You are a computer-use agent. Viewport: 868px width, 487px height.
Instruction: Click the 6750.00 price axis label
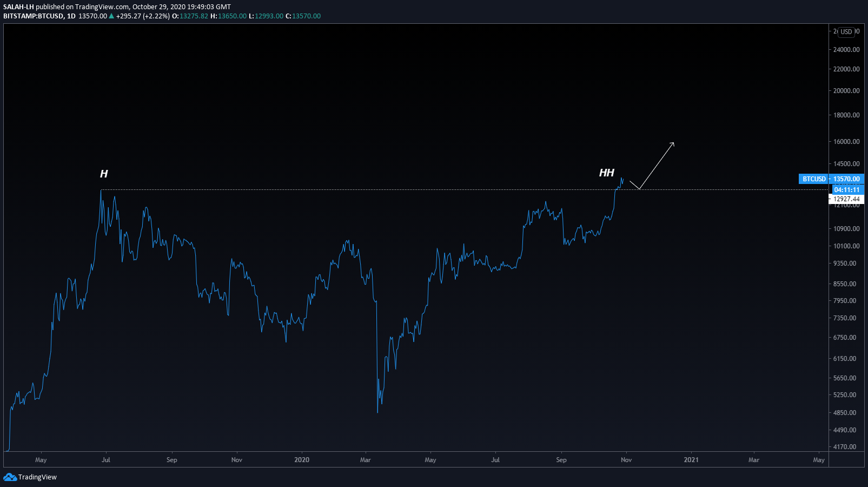(845, 338)
